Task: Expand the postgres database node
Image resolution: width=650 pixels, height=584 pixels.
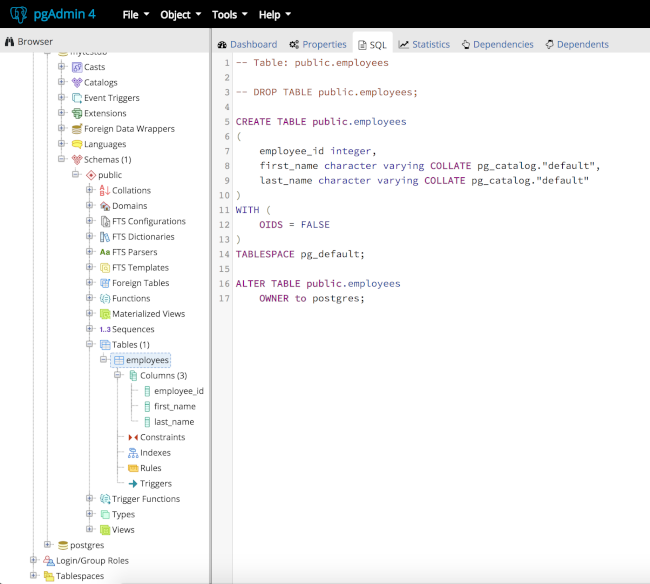Action: pyautogui.click(x=47, y=545)
